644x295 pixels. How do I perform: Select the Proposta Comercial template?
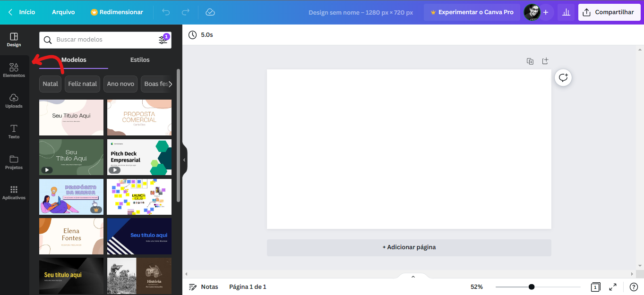tap(139, 118)
